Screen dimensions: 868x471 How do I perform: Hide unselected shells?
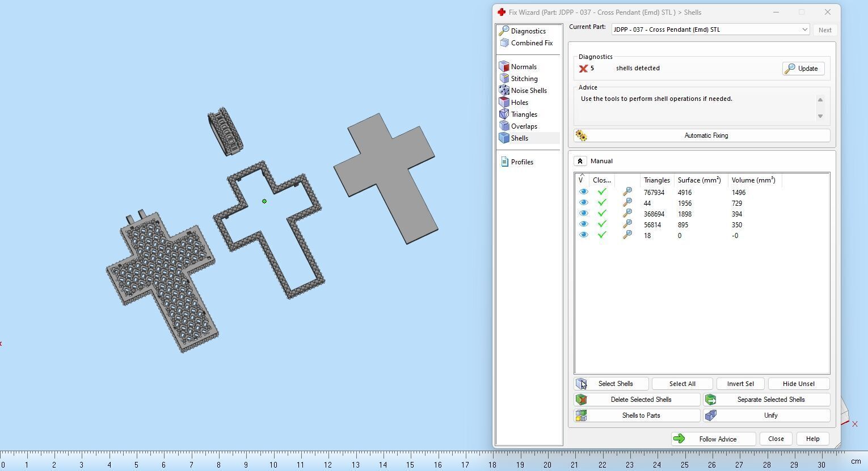(x=799, y=384)
